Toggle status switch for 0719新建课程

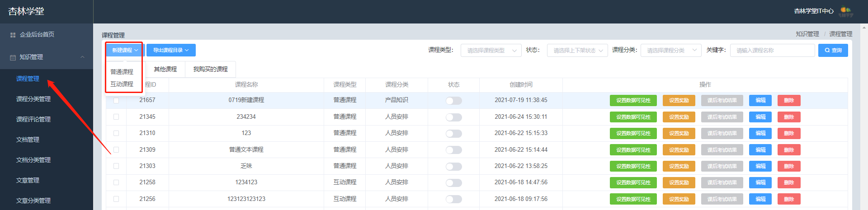pyautogui.click(x=453, y=100)
